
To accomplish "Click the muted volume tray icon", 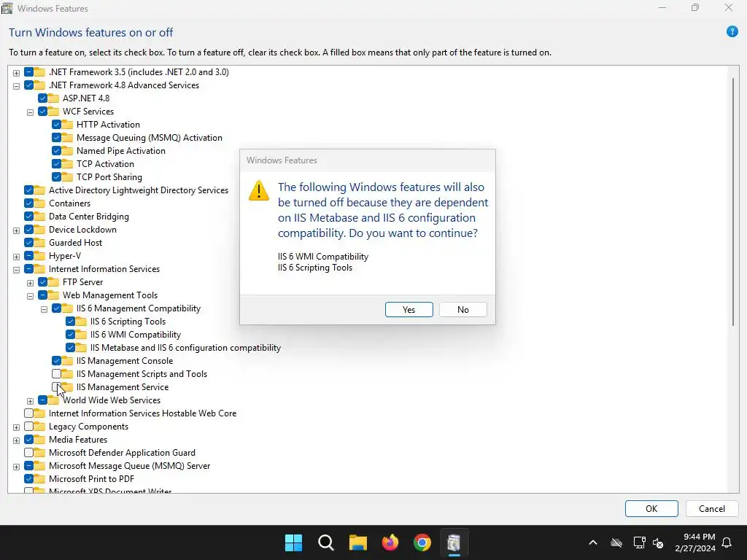I will point(659,542).
